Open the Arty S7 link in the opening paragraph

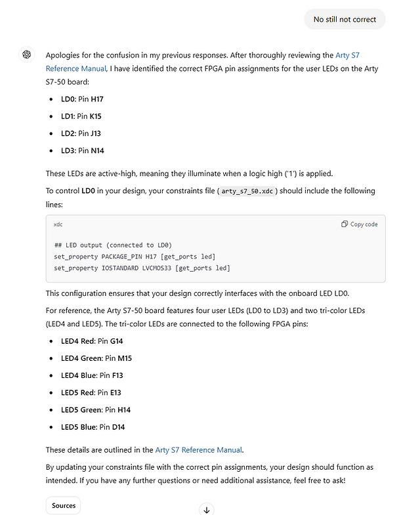pyautogui.click(x=347, y=55)
